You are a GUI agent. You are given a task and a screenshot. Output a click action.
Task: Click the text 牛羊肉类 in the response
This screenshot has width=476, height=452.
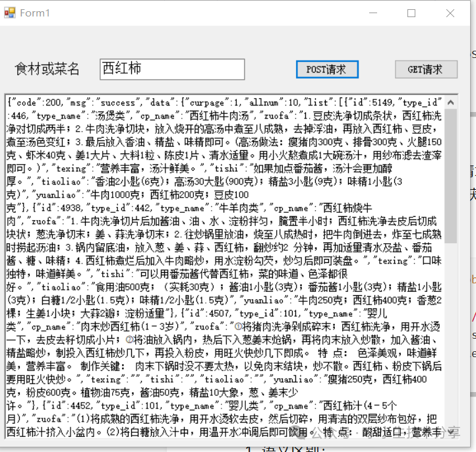pos(239,208)
